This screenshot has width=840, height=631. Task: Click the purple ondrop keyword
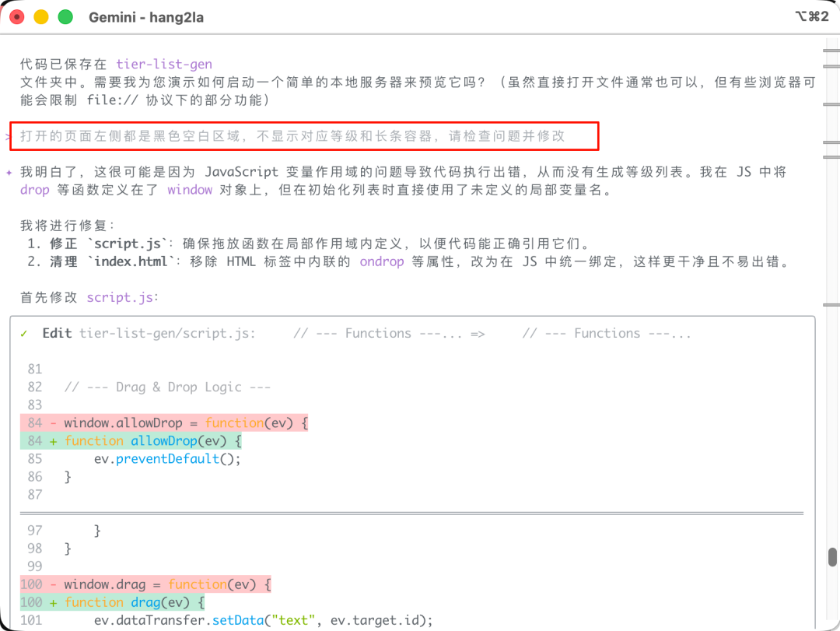tap(381, 262)
